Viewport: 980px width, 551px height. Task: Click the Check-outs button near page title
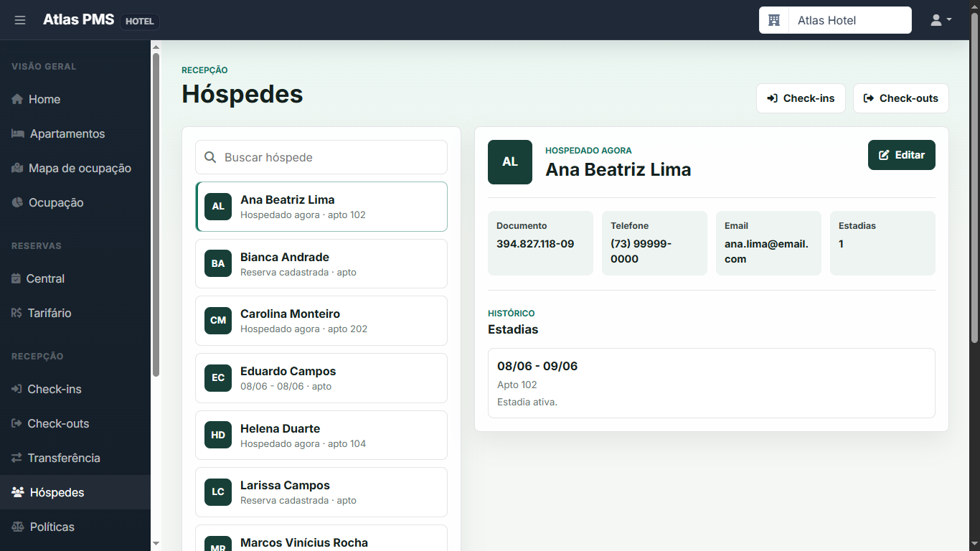(900, 98)
